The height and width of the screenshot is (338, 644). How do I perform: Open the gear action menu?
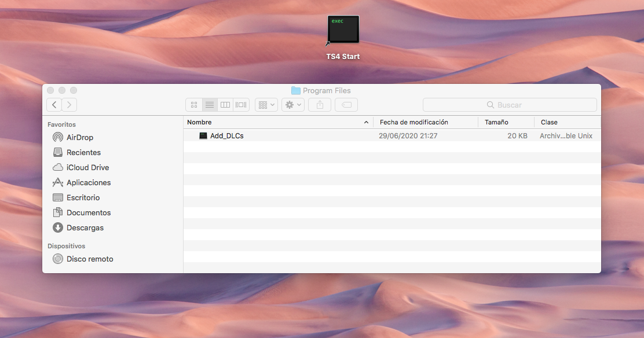click(293, 105)
